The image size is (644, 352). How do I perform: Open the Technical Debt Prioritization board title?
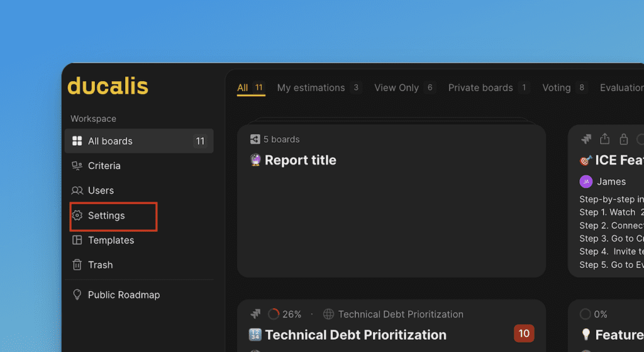[355, 335]
